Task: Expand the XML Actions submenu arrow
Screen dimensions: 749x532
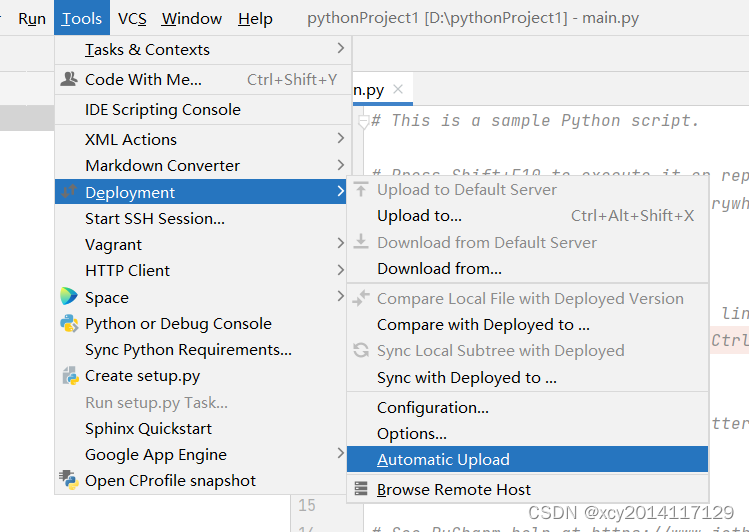Action: 340,139
